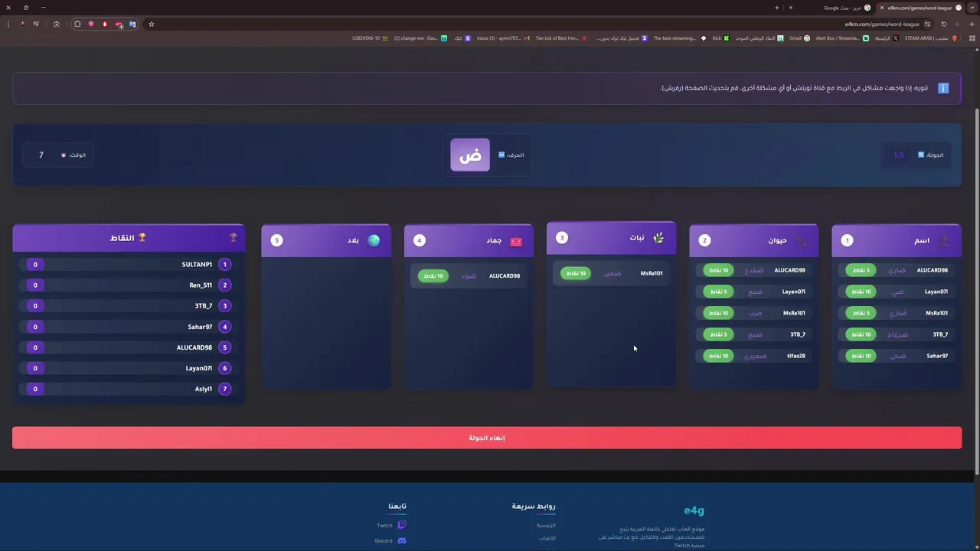This screenshot has width=980, height=551.
Task: Click the browser forward arrow
Action: pos(957,24)
